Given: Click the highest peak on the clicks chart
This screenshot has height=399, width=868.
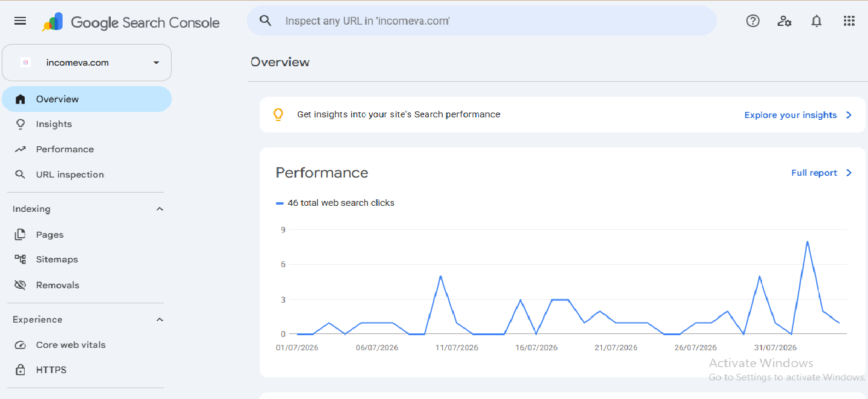Looking at the screenshot, I should (807, 242).
